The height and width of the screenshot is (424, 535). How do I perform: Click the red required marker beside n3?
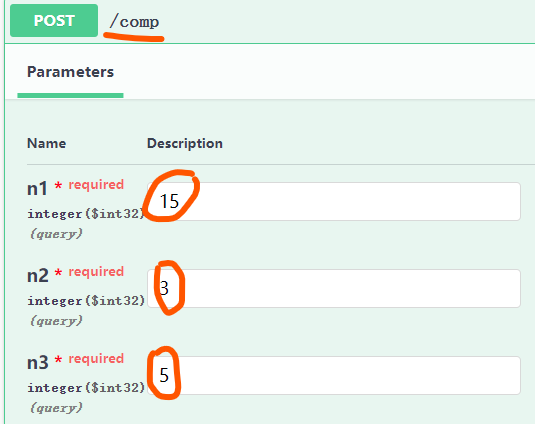click(89, 359)
